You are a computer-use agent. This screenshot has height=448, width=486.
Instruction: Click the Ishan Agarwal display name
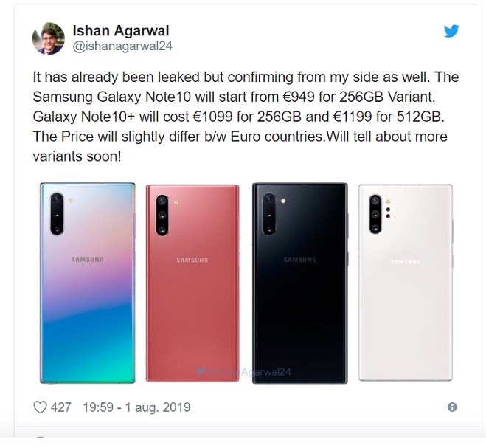pos(121,30)
